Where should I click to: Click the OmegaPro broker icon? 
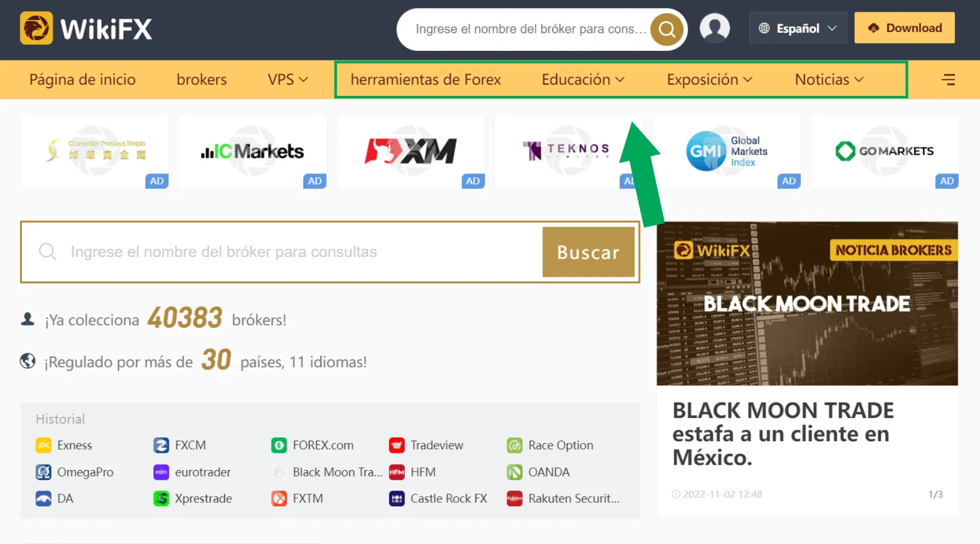[43, 472]
